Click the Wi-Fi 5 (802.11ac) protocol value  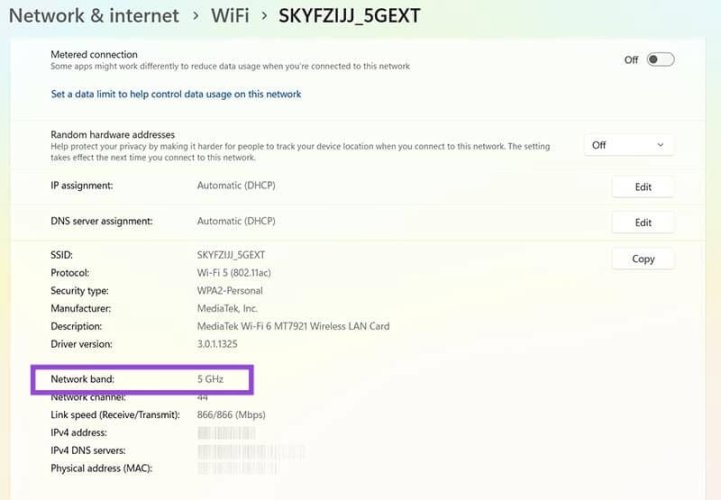[x=234, y=273]
